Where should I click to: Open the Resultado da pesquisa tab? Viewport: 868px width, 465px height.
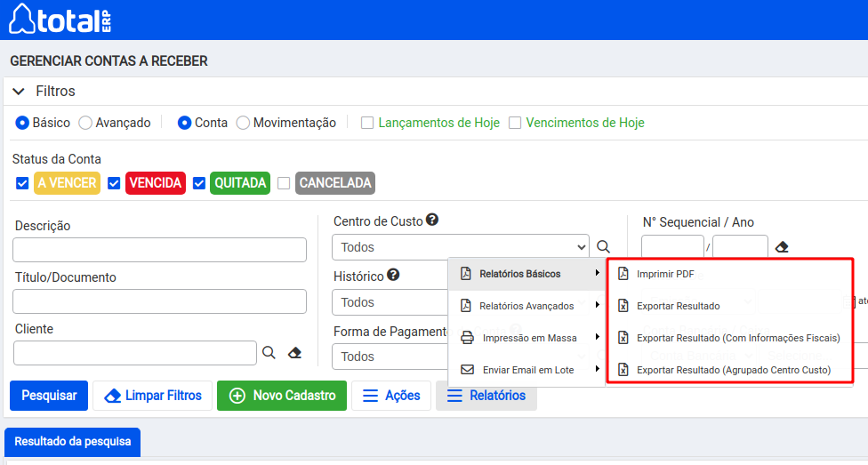click(73, 442)
